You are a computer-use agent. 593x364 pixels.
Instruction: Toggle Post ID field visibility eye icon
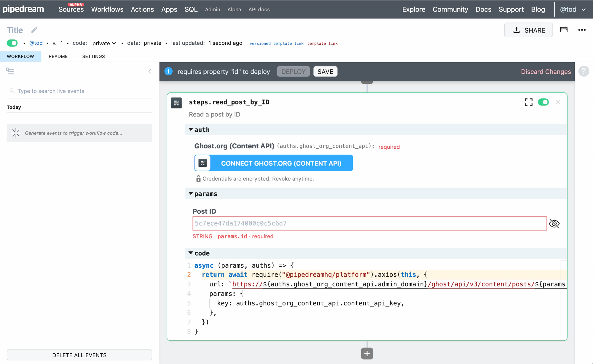point(554,224)
